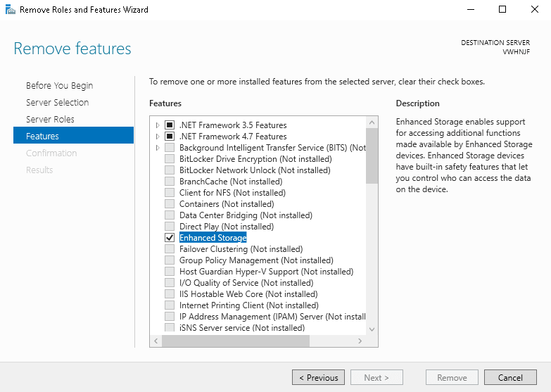Close the wizard window
The image size is (551, 392).
pyautogui.click(x=535, y=9)
